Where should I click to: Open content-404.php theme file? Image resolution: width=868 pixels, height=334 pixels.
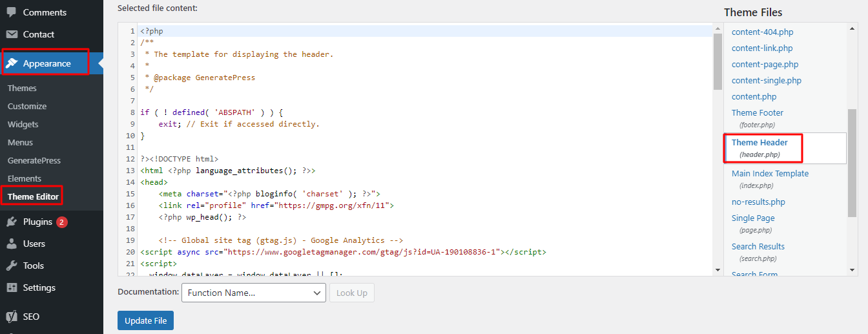point(762,32)
